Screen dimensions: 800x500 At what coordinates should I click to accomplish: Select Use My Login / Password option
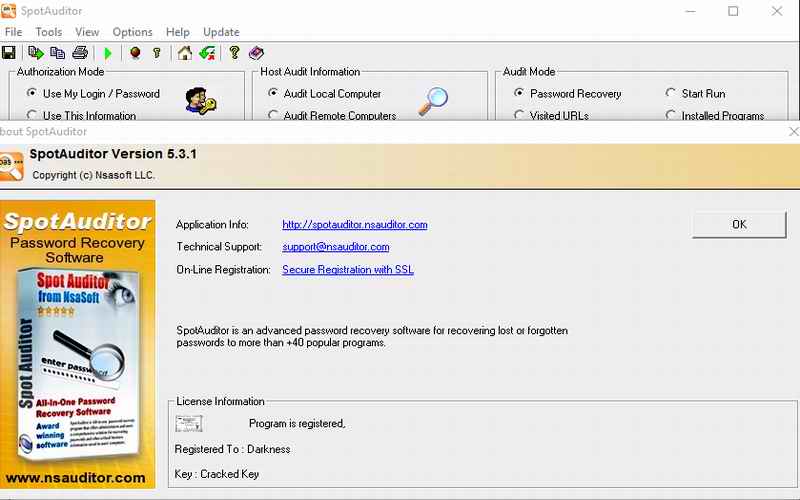[x=32, y=94]
